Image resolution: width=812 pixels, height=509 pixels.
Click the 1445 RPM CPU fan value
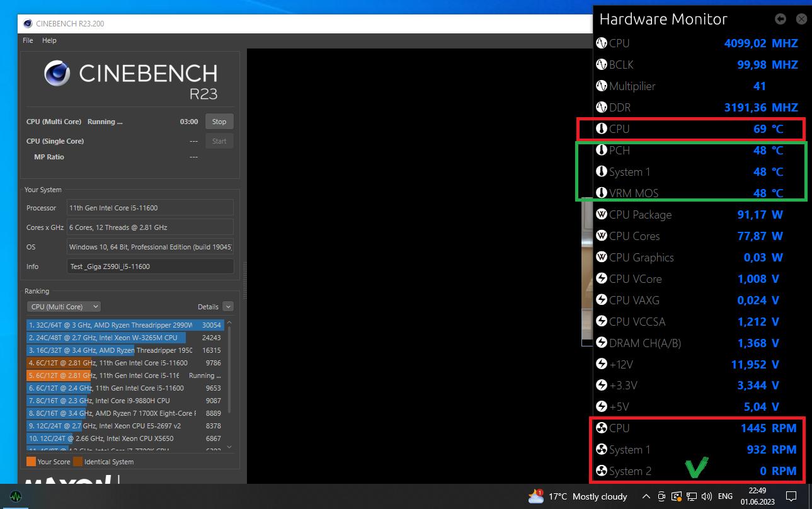pyautogui.click(x=769, y=428)
